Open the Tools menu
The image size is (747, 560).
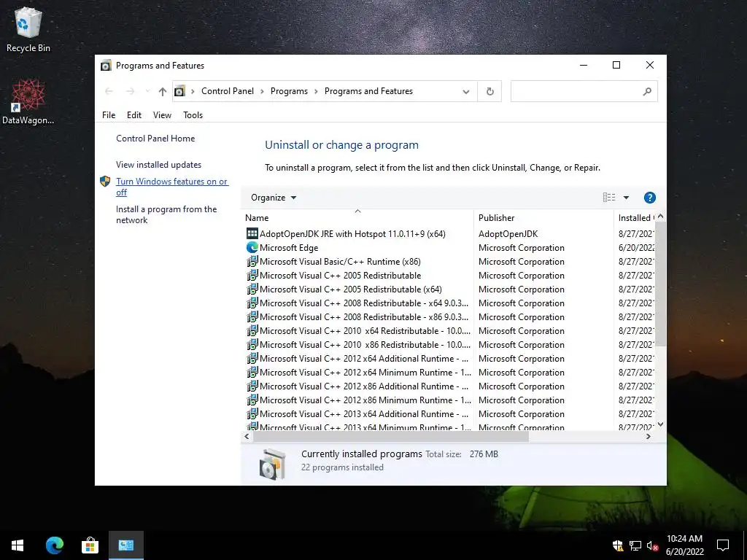click(x=193, y=115)
